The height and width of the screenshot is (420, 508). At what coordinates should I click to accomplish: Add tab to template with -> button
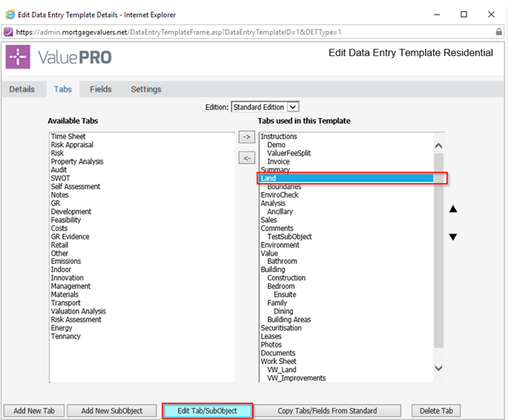click(247, 137)
